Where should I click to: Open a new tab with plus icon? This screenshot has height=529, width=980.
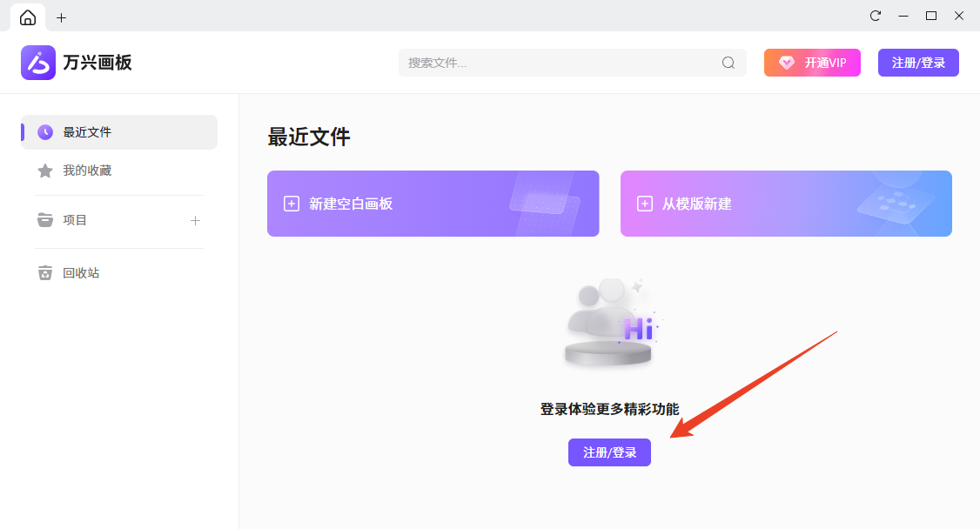[x=61, y=17]
